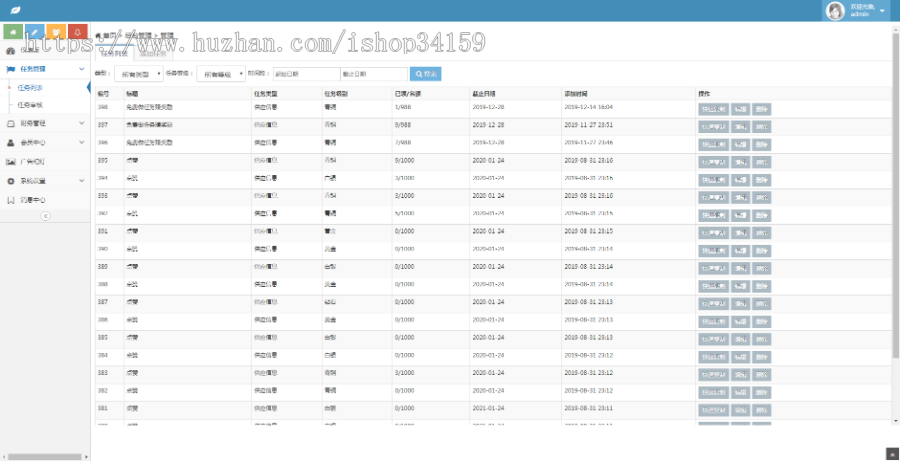
Task: Click the added time 2019-12-14 16:04
Action: click(588, 107)
